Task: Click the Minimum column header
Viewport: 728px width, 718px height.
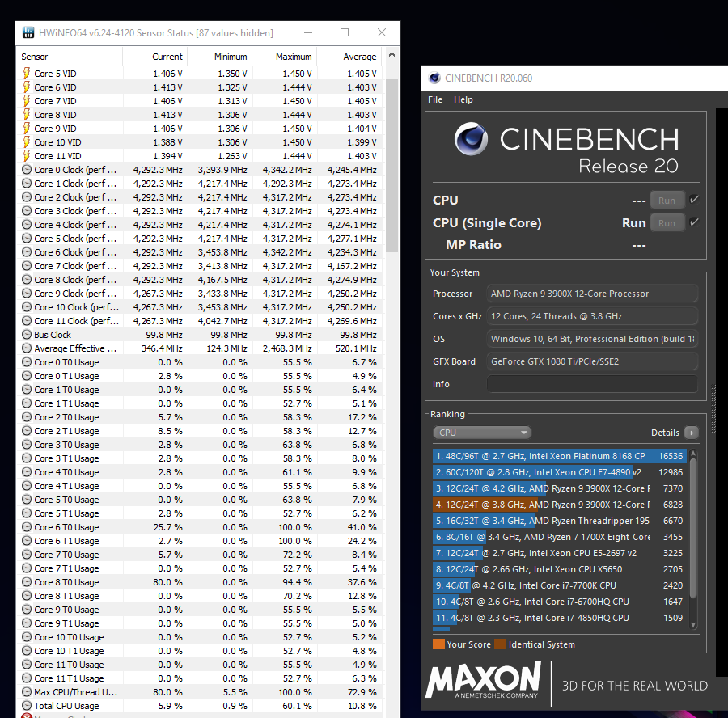Action: [219, 57]
